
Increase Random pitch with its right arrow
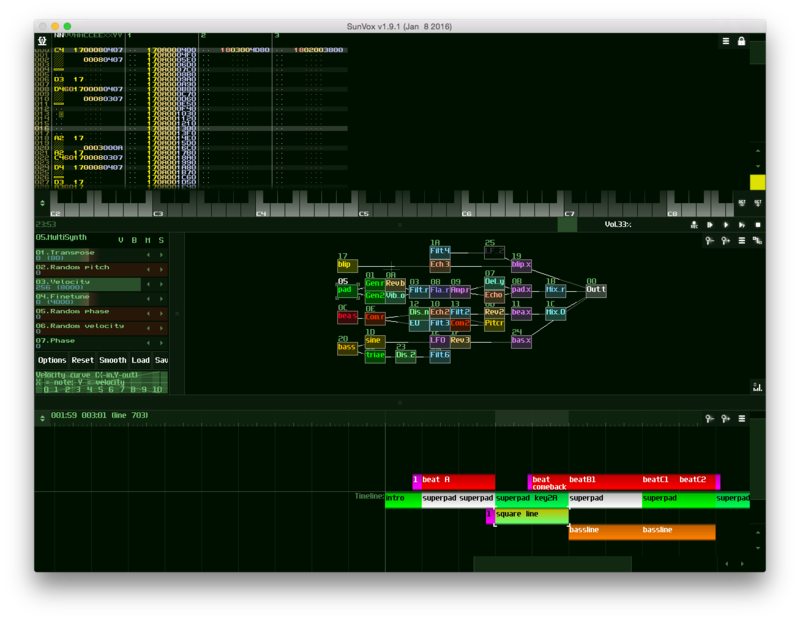(x=161, y=269)
